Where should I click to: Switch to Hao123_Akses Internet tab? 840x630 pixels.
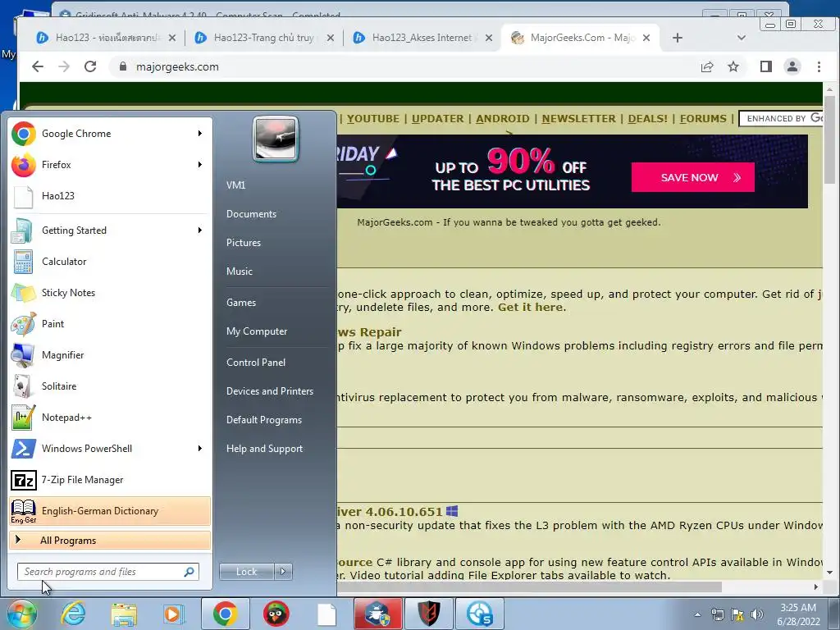tap(423, 38)
